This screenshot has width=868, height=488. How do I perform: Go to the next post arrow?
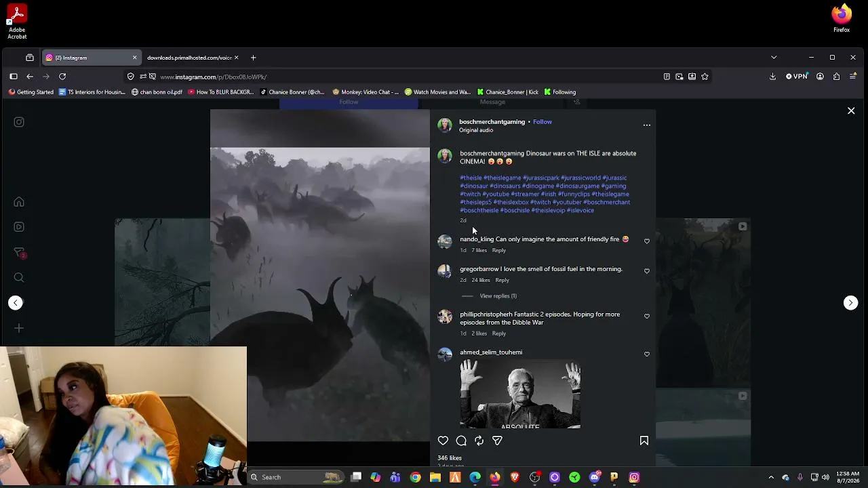pos(850,303)
